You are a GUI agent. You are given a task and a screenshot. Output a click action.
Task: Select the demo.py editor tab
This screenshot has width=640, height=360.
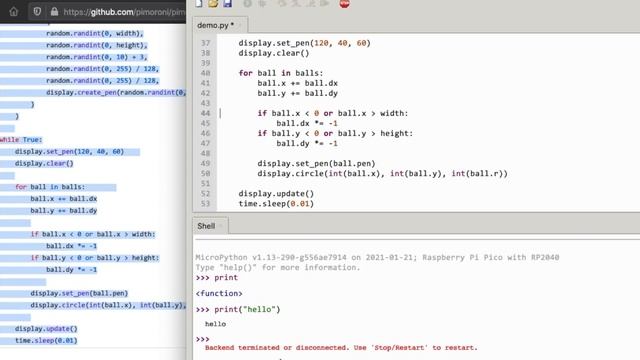[x=216, y=25]
